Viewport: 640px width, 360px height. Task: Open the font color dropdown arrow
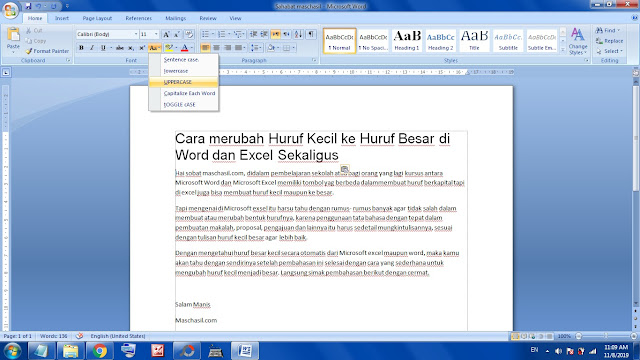pos(192,48)
